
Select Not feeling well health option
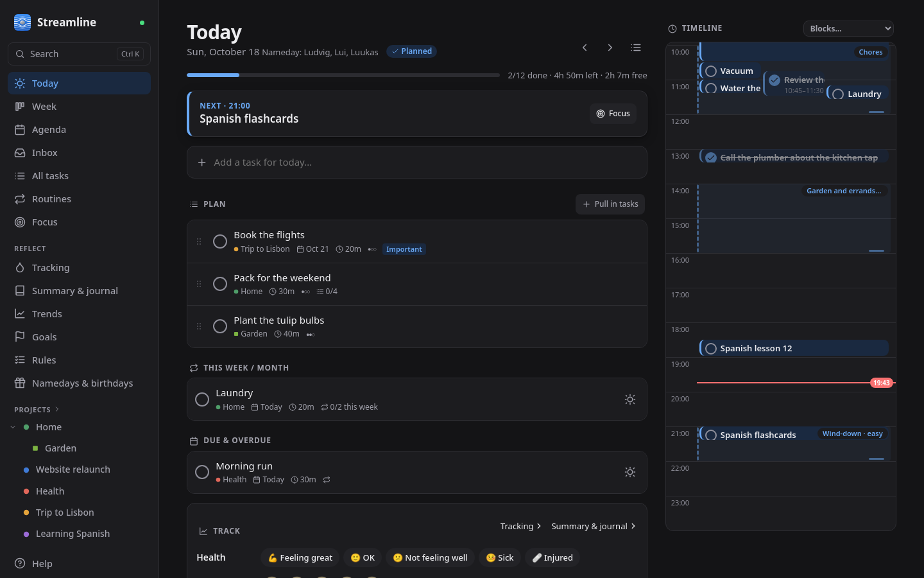click(431, 557)
